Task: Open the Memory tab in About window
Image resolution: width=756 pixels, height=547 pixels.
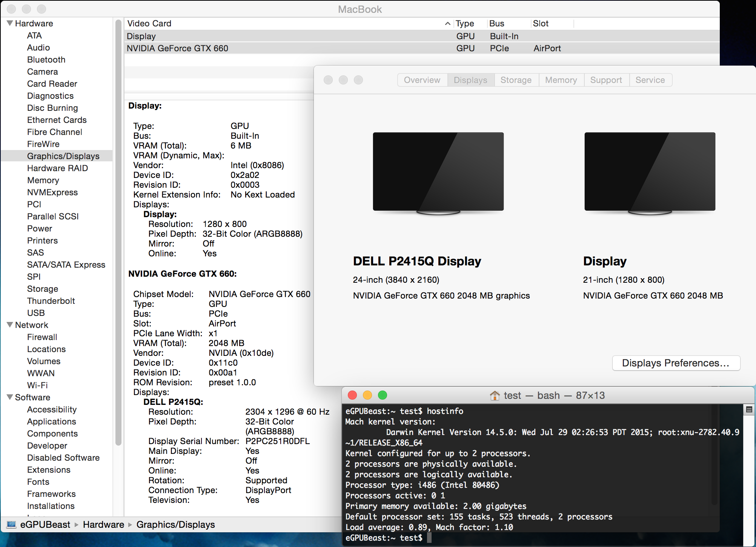Action: (561, 80)
